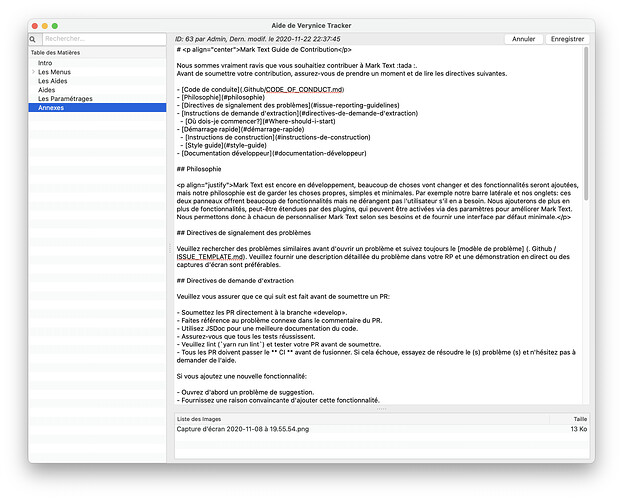This screenshot has height=500, width=623.
Task: Zoom the window with green button
Action: click(54, 26)
